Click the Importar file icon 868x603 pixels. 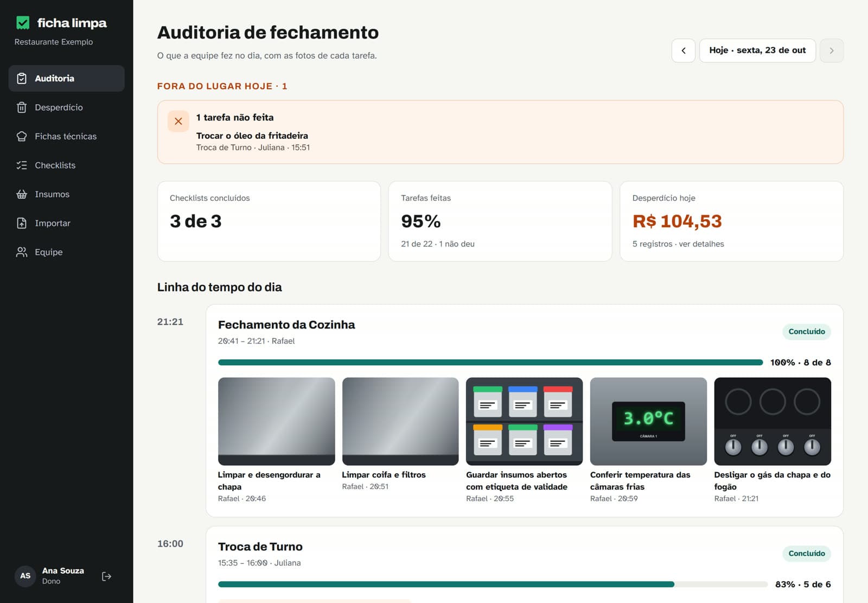(x=22, y=223)
